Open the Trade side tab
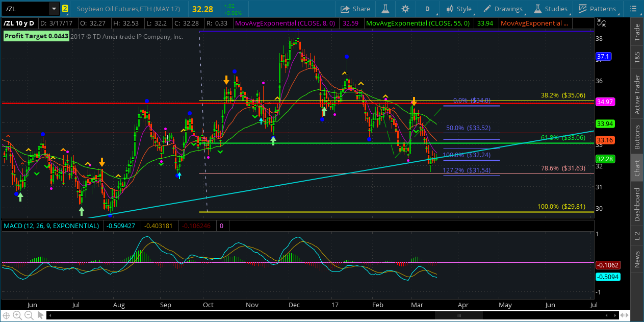644x322 pixels. point(637,33)
